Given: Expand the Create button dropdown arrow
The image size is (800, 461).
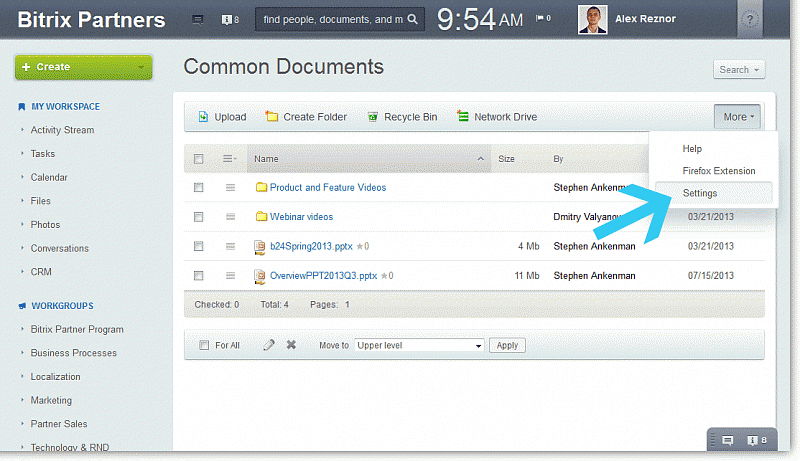Looking at the screenshot, I should (x=141, y=67).
